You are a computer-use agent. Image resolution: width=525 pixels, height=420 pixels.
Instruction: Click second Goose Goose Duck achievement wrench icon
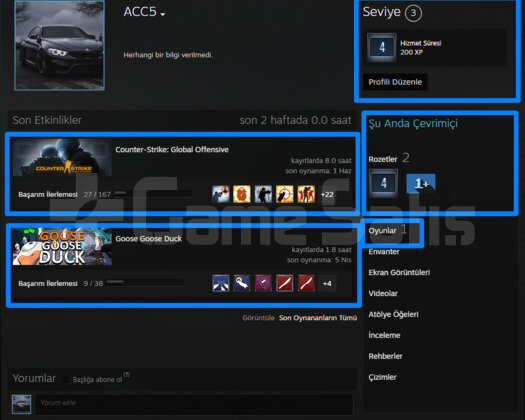tap(242, 283)
